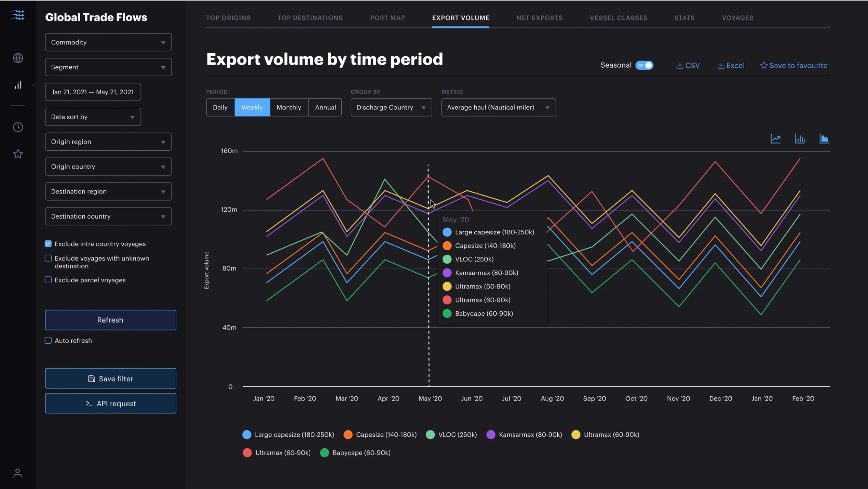The width and height of the screenshot is (868, 489).
Task: Click the Aug '20 axis label
Action: [552, 398]
